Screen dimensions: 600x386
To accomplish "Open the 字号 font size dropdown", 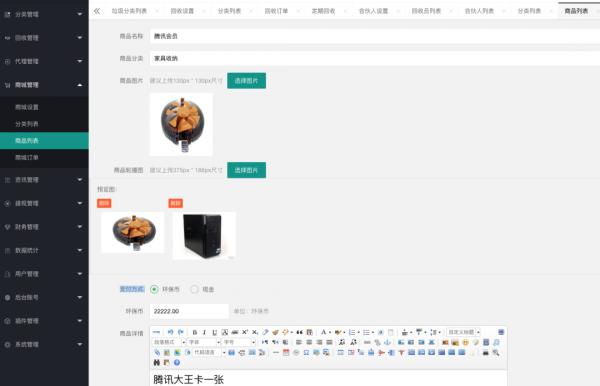I will 239,342.
